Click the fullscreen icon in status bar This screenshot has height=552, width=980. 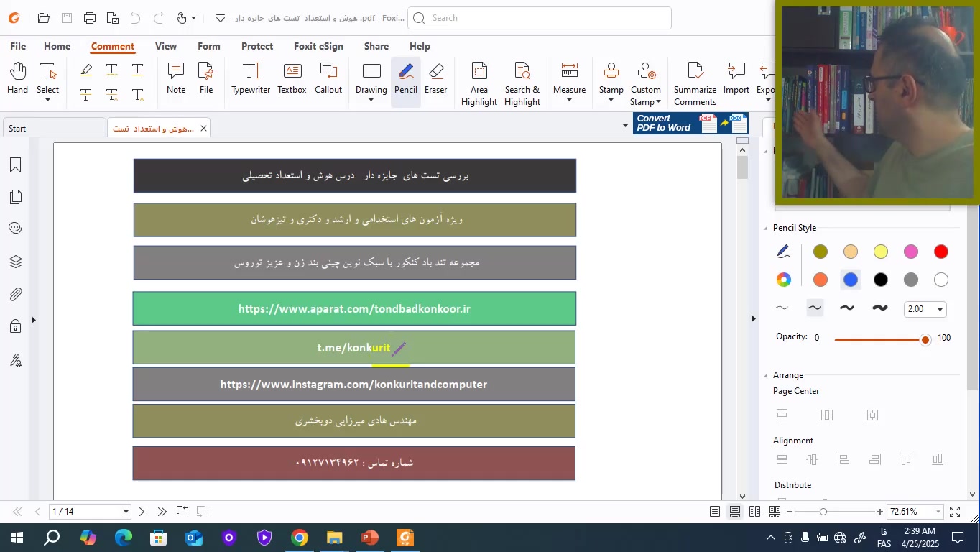coord(955,512)
